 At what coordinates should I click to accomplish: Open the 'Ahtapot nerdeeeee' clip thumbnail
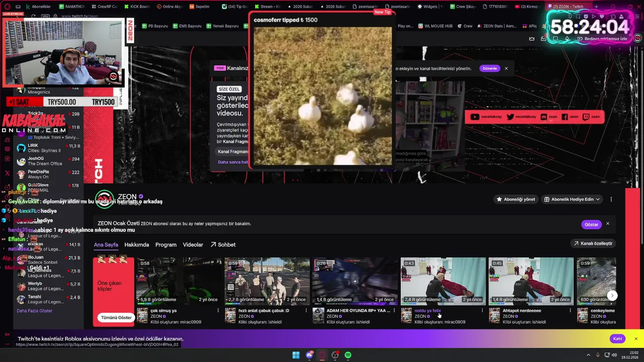click(531, 281)
